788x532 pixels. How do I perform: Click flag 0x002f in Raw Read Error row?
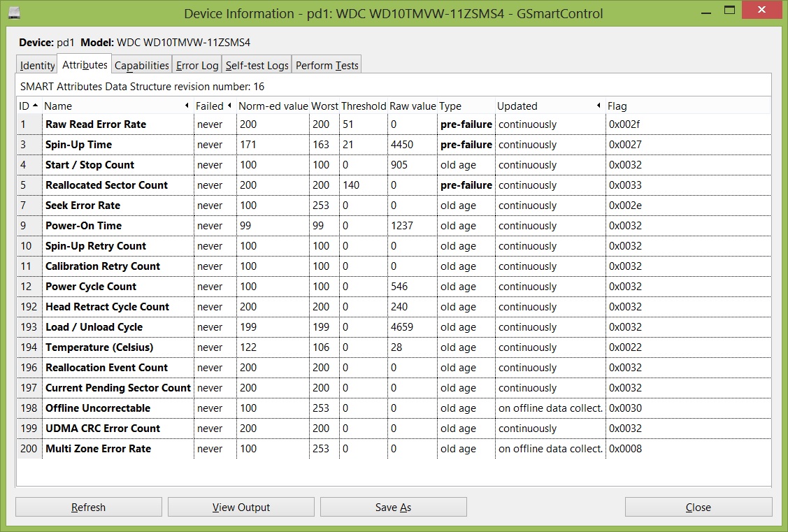624,124
